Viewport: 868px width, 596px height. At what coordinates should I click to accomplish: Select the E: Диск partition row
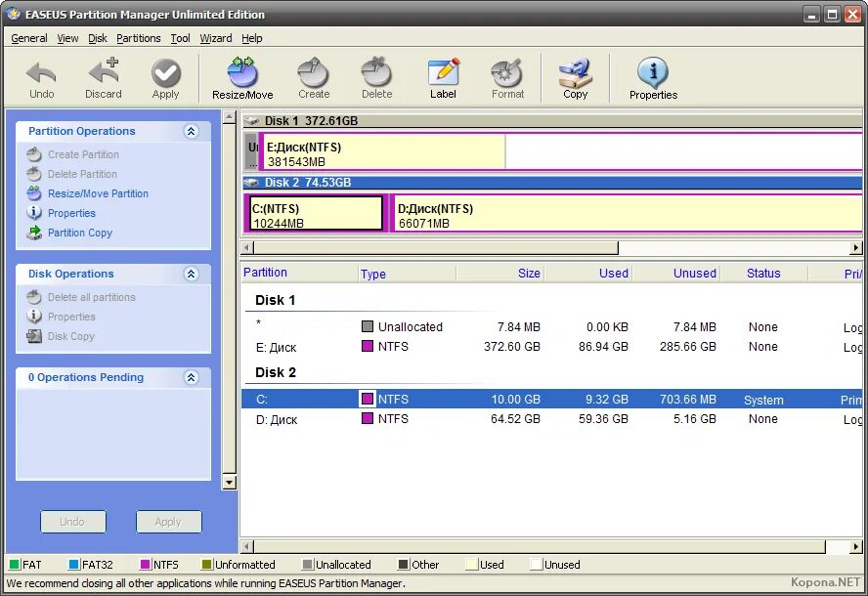(x=552, y=347)
